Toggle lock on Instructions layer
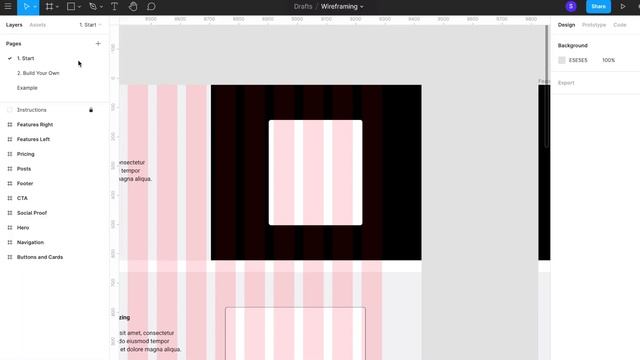Screen dimensions: 640x360 tap(91, 110)
